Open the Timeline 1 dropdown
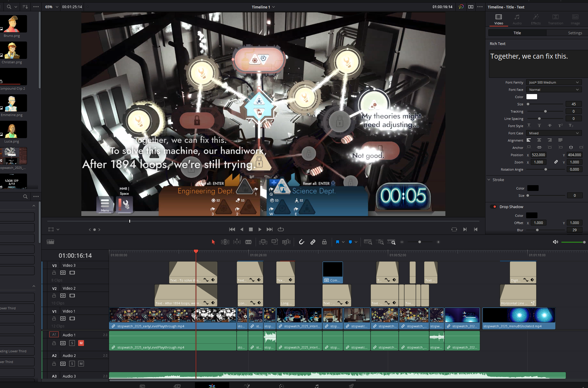Screen dimensions: 588x388 [263, 7]
